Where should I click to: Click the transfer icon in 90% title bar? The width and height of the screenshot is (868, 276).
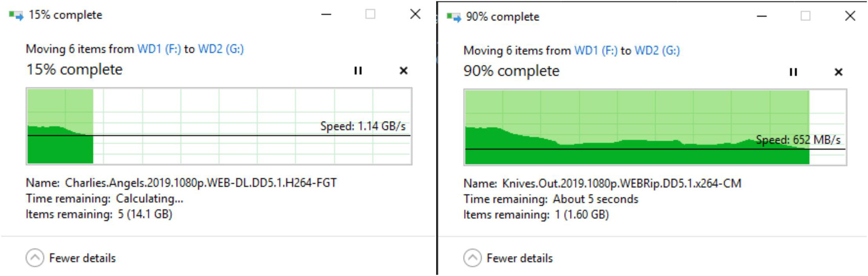(454, 17)
